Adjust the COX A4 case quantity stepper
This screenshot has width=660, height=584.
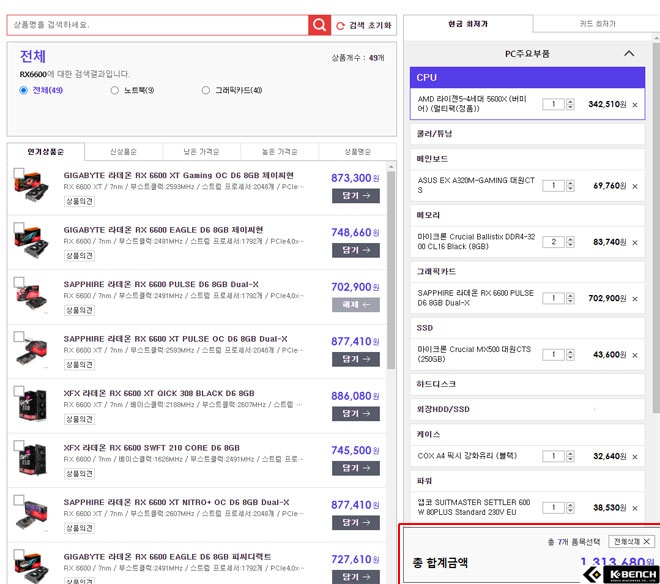[x=570, y=456]
